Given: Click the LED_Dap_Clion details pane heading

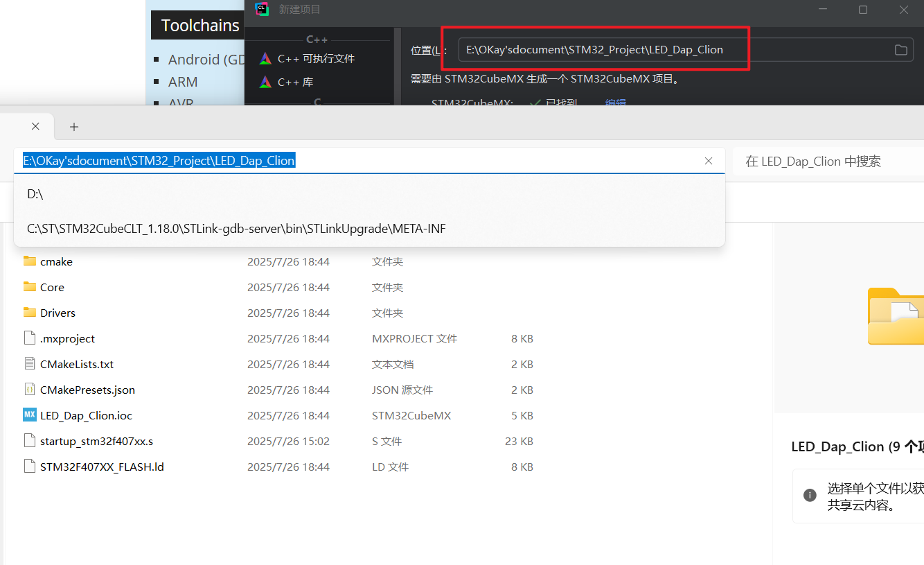Looking at the screenshot, I should [858, 446].
